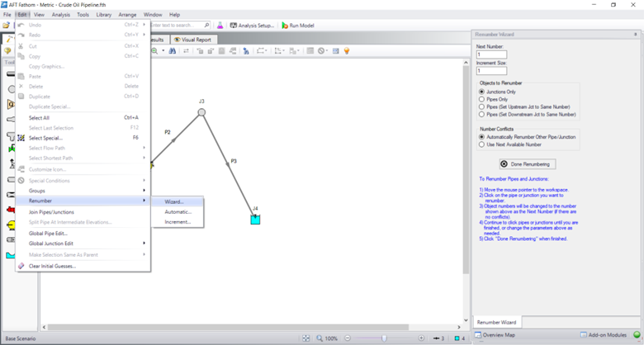Choose Use Next Available Number option
644x345 pixels.
click(482, 144)
